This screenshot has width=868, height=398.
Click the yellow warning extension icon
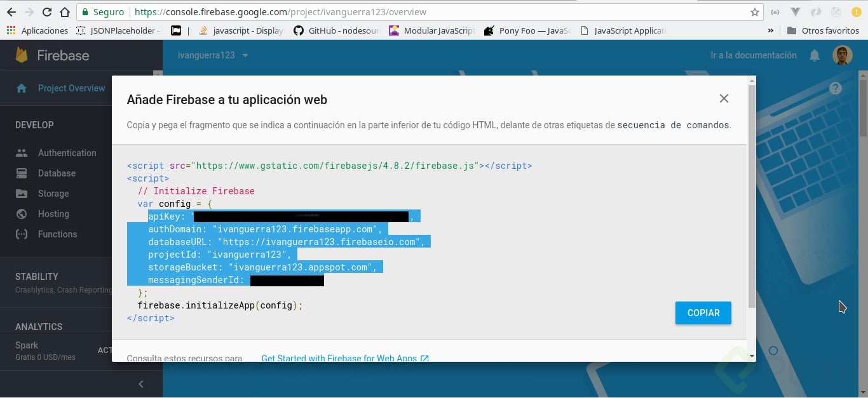point(856,12)
